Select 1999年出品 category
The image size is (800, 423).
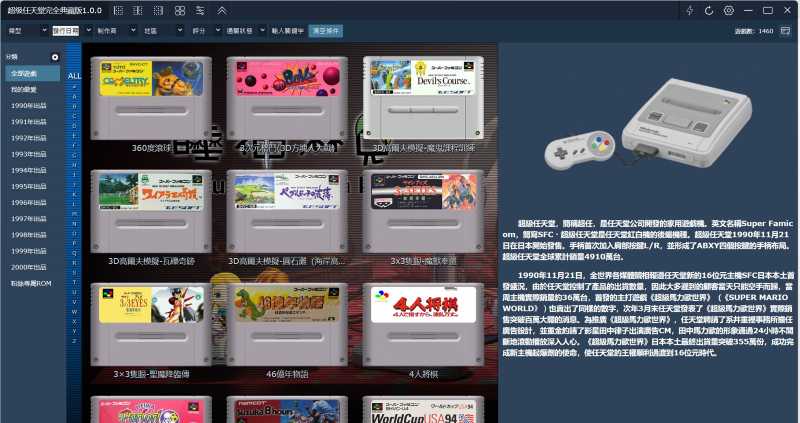(x=33, y=251)
